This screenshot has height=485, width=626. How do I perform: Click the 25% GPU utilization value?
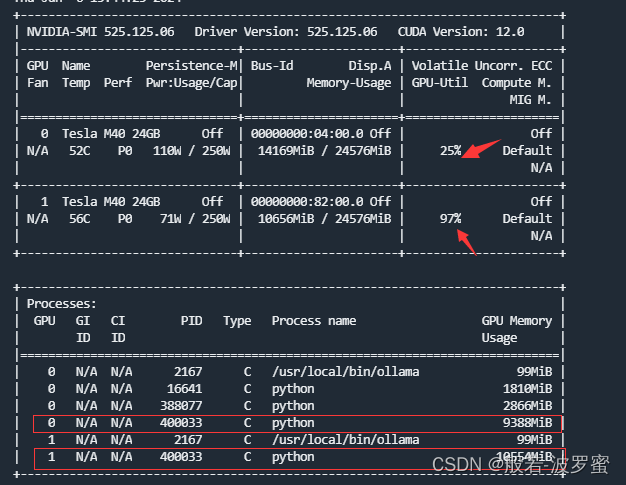click(450, 151)
